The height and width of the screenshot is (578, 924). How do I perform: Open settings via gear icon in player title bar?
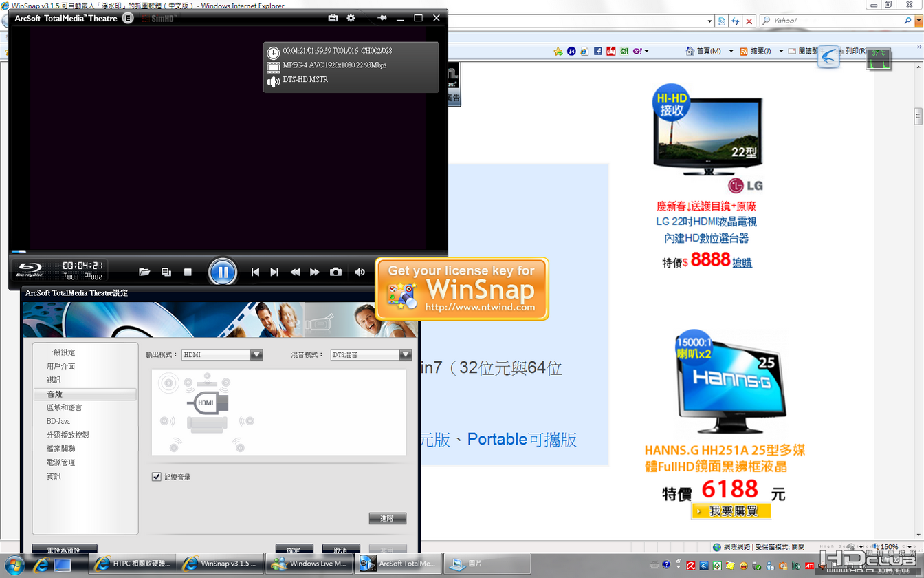[351, 18]
